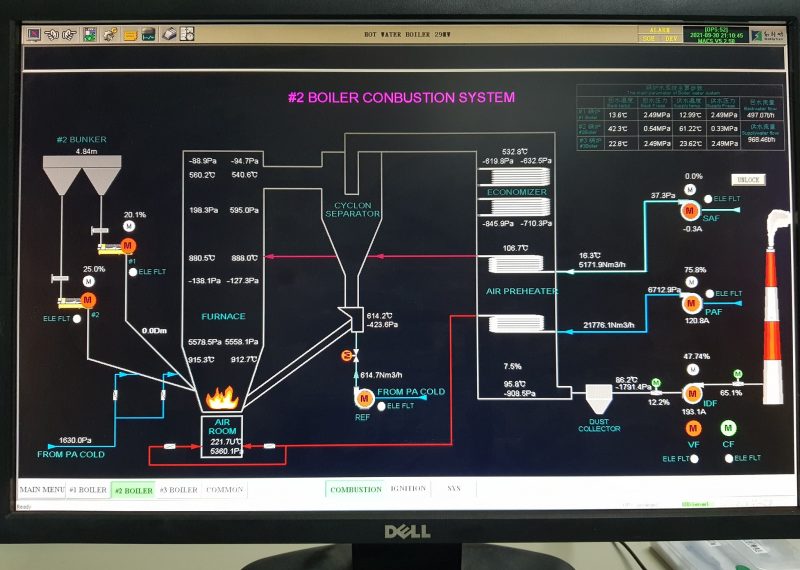Select the PAF fan motor symbol

click(x=690, y=301)
